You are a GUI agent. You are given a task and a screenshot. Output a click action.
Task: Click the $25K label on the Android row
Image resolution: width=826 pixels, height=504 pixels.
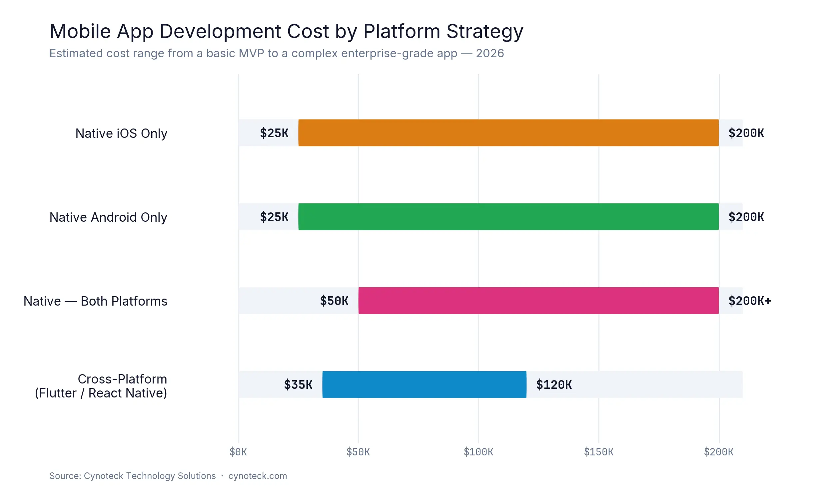(274, 217)
